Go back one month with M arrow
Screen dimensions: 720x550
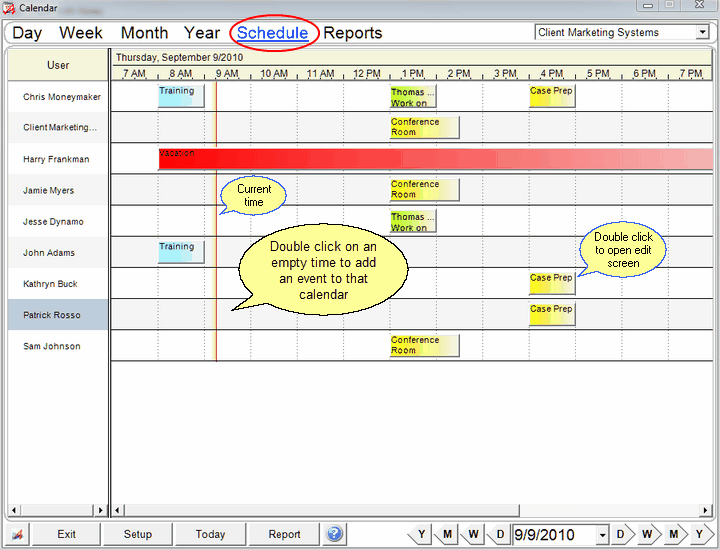(x=446, y=534)
